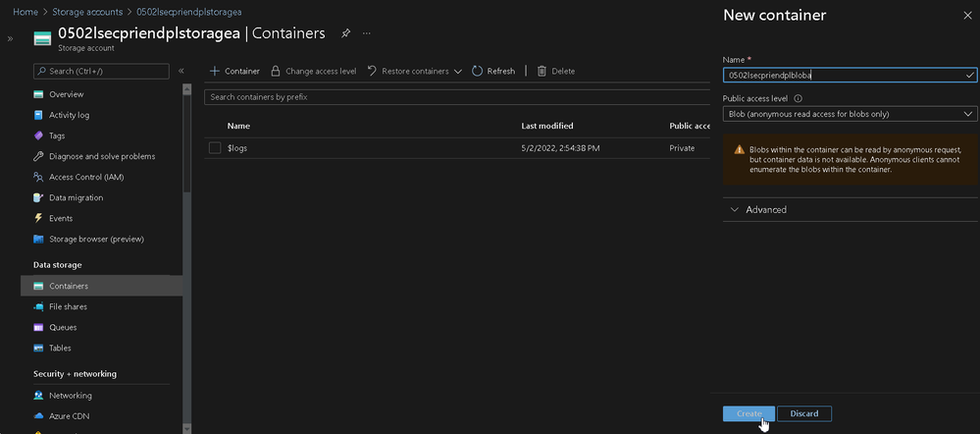
Task: Click the Storage browser (preview) icon
Action: click(39, 239)
